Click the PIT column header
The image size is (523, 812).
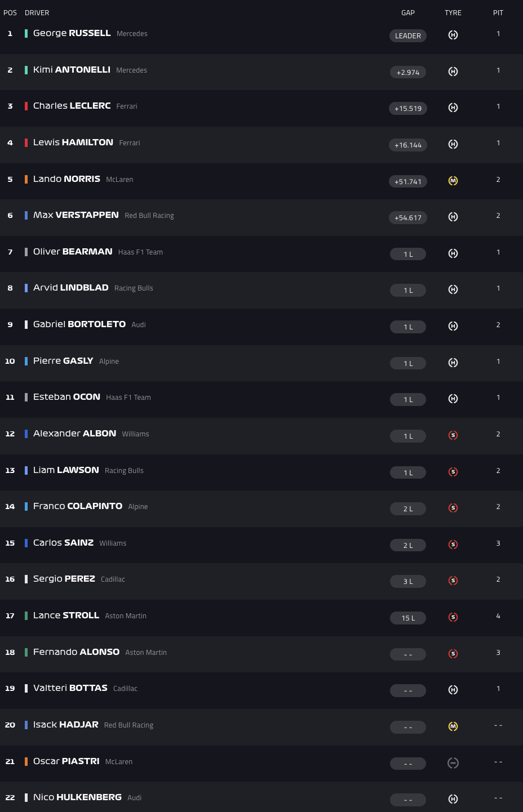[498, 12]
